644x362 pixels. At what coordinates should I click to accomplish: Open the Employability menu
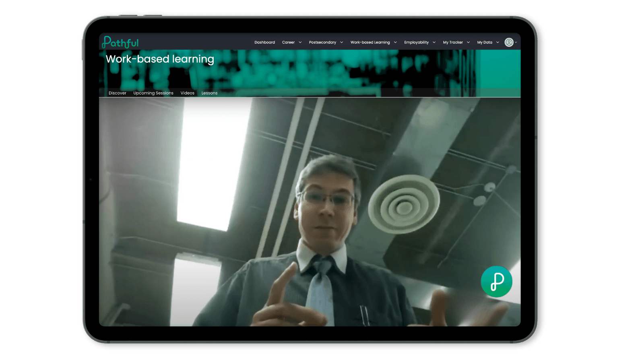pyautogui.click(x=416, y=42)
